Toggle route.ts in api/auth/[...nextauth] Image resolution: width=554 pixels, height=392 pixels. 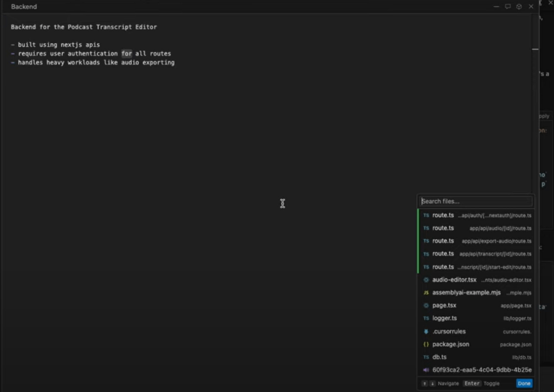tap(477, 215)
